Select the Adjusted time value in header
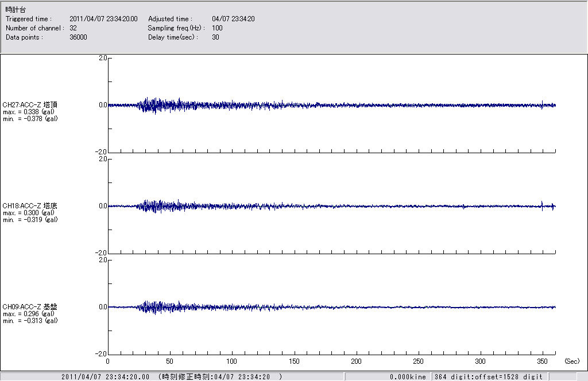Image resolution: width=588 pixels, height=381 pixels. 233,19
